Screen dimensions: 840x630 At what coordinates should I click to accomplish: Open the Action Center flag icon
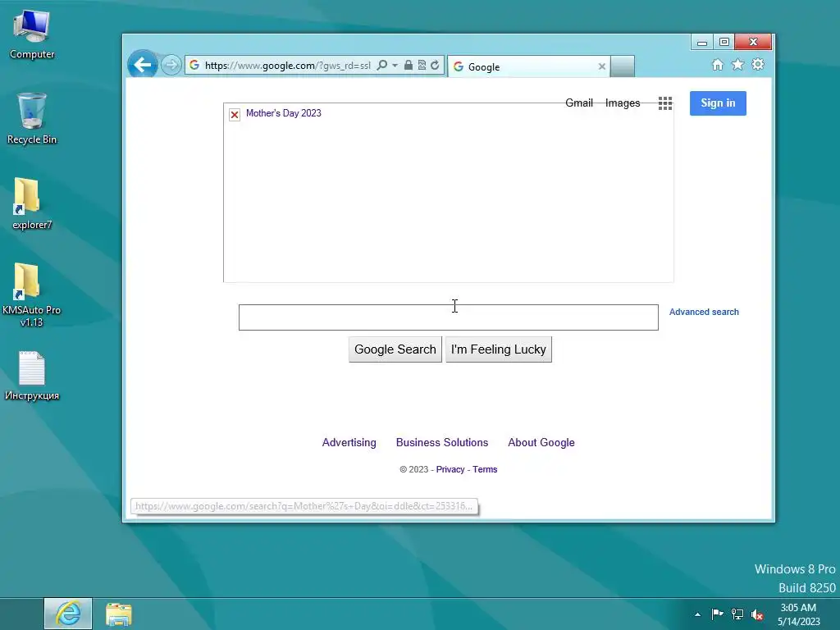click(x=717, y=614)
